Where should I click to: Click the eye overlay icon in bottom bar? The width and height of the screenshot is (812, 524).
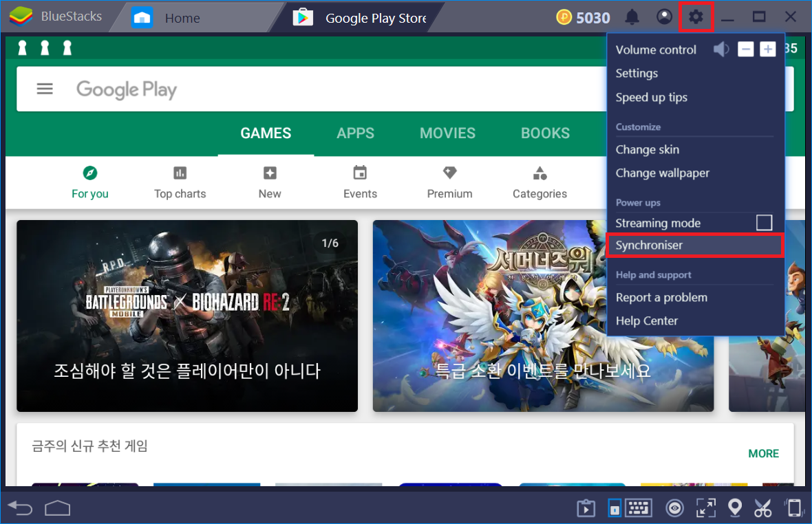tap(674, 508)
